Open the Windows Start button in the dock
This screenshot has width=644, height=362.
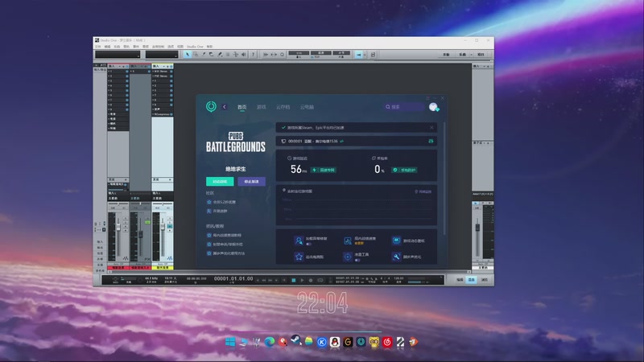pos(230,342)
